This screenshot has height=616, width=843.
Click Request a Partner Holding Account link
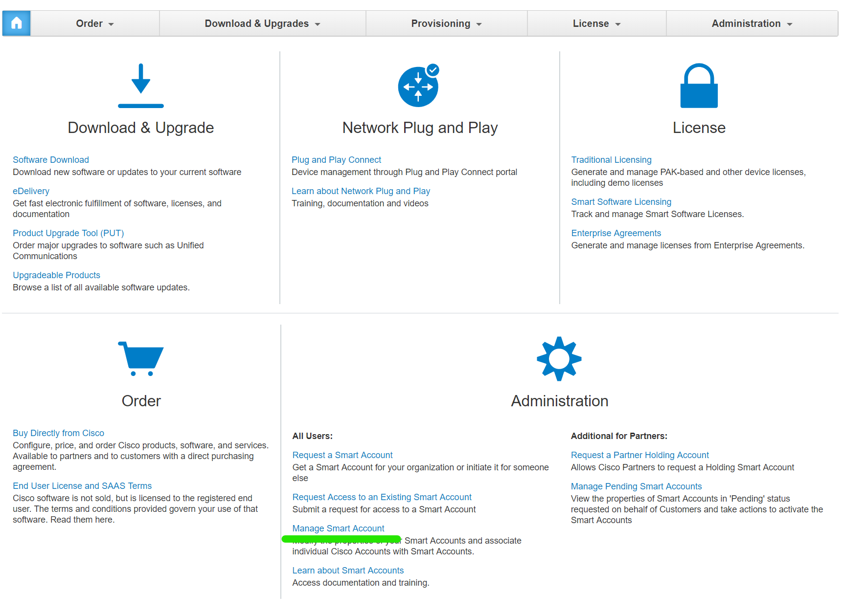coord(640,455)
